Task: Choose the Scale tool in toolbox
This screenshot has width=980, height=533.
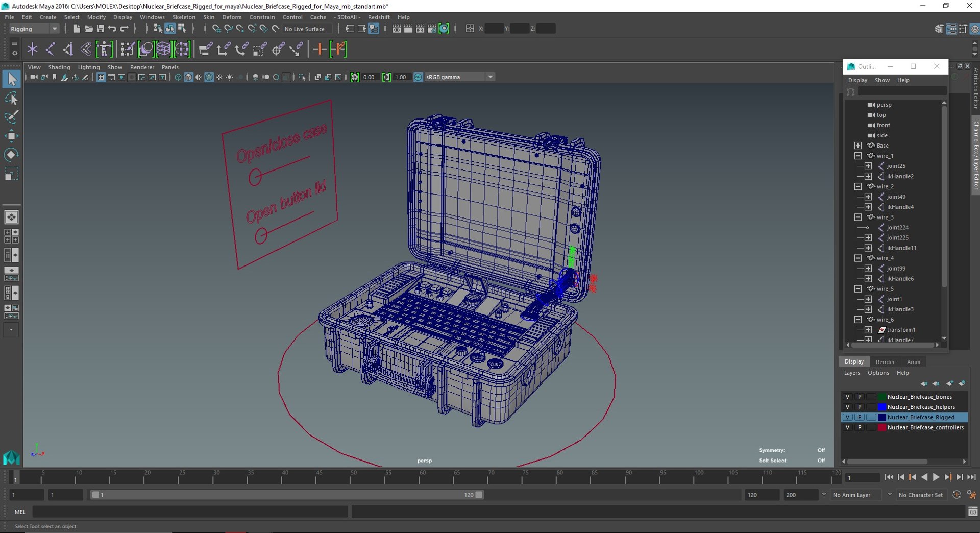Action: pos(11,174)
